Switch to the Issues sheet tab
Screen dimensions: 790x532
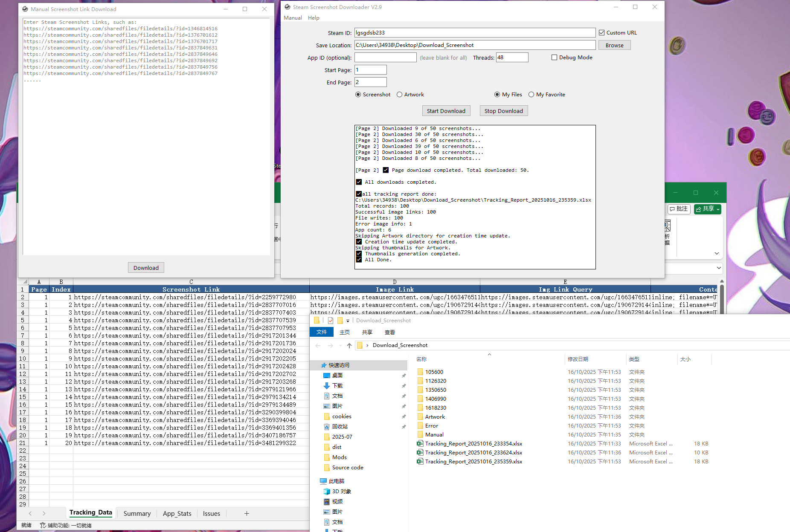click(212, 513)
